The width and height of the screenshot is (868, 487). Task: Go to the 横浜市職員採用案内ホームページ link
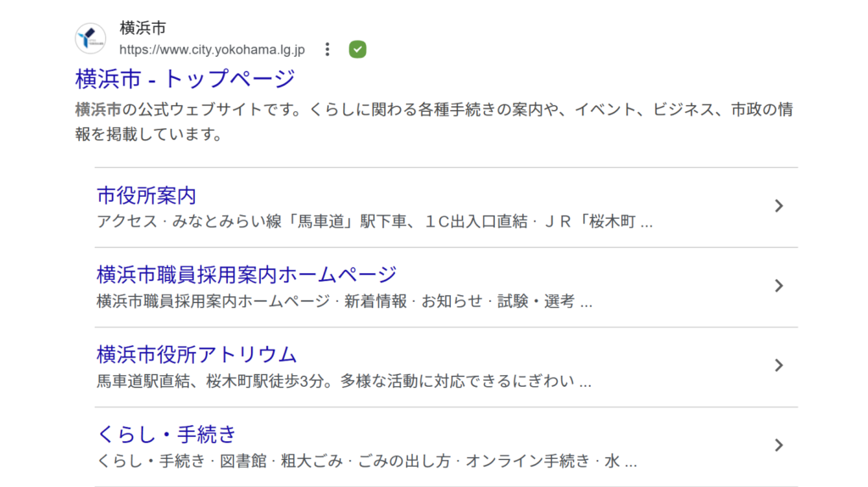247,275
